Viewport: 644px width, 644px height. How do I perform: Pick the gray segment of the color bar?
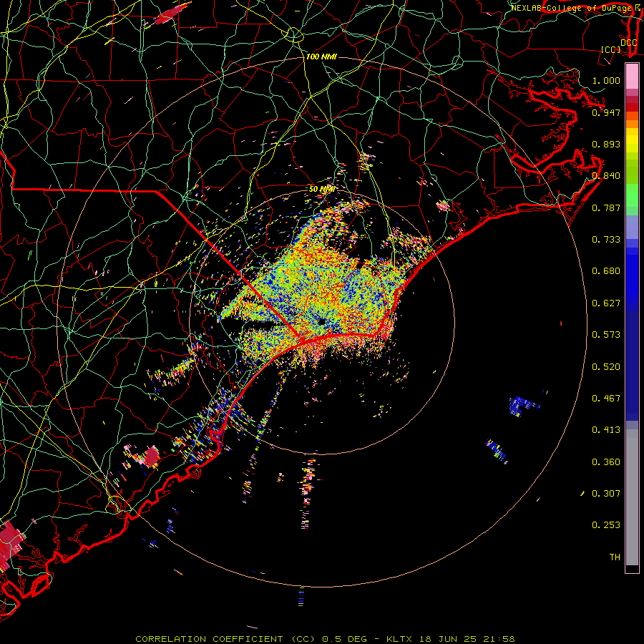click(x=632, y=497)
